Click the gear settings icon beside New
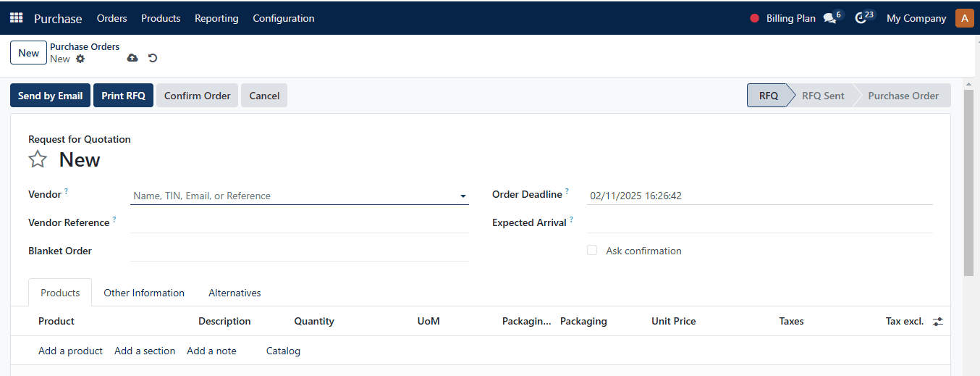Screen dimensions: 980x376 80,59
